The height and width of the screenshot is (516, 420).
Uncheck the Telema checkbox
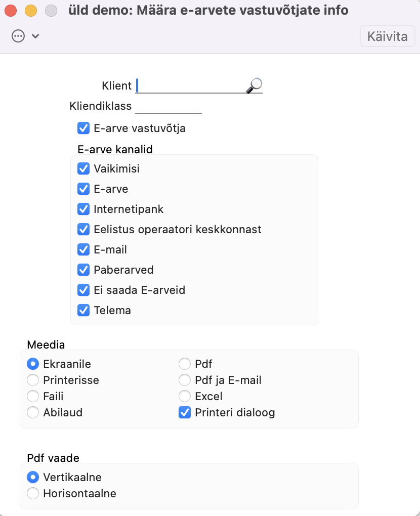(83, 310)
